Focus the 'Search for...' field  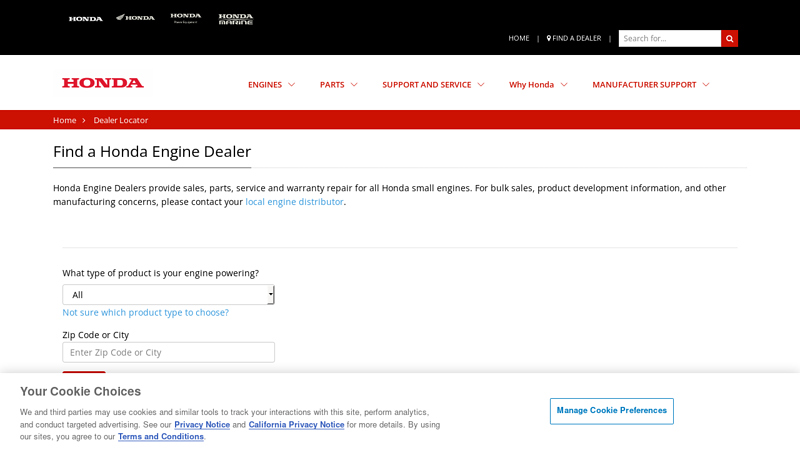click(x=669, y=38)
